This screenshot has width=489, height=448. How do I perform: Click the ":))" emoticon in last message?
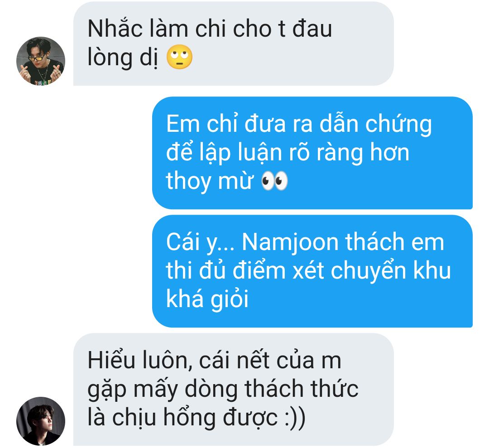pos(295,418)
